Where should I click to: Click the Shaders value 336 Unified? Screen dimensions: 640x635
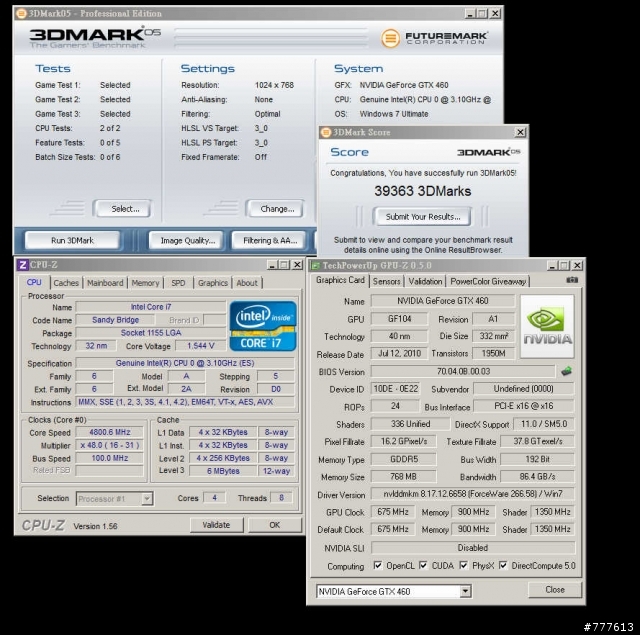(410, 424)
